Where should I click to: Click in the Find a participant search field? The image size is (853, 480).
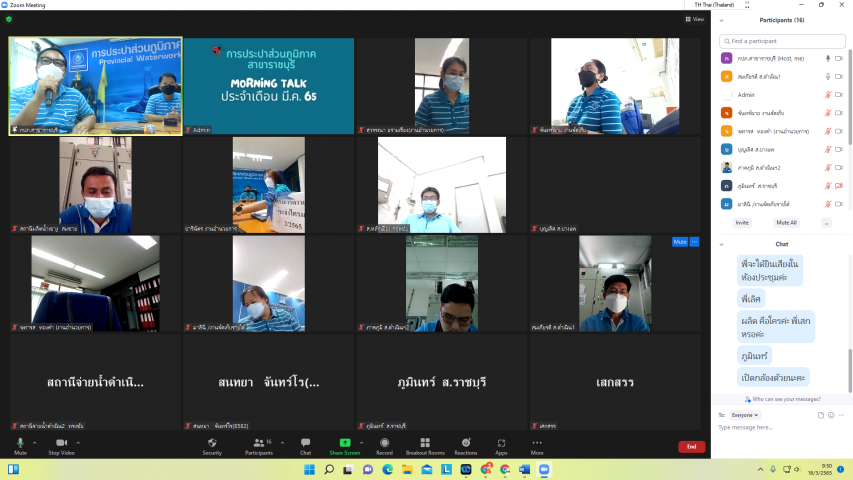click(782, 41)
